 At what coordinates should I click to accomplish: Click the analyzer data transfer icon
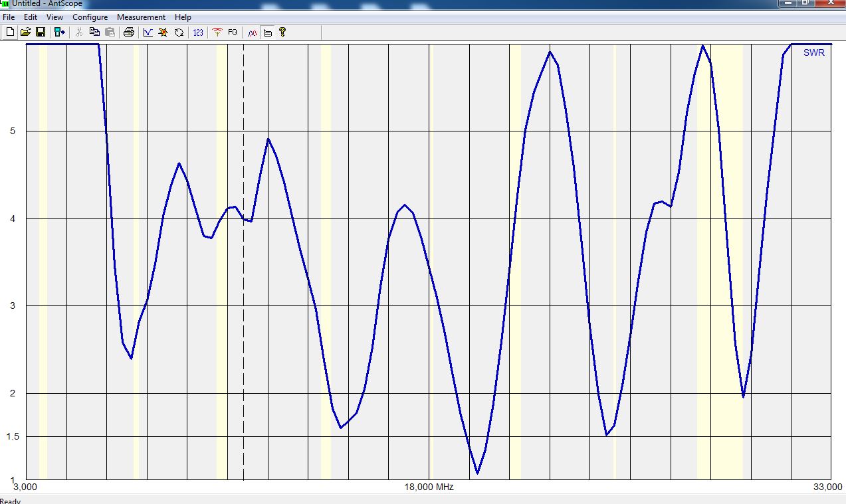point(60,32)
